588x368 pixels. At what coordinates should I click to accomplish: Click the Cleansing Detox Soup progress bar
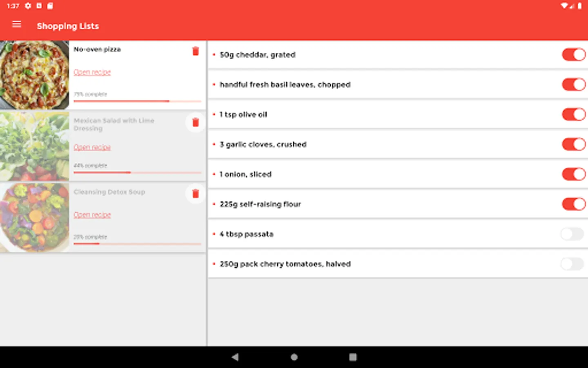point(137,244)
